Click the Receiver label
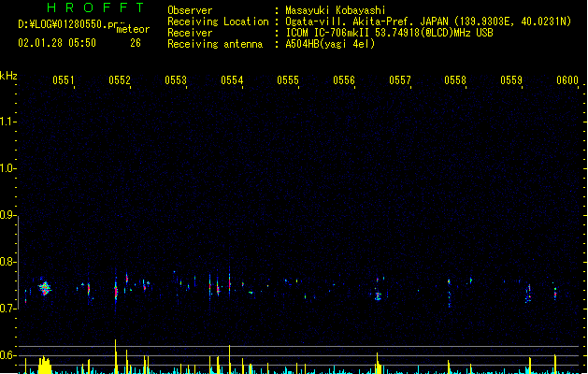Viewport: 588px width, 374px height. coord(190,33)
